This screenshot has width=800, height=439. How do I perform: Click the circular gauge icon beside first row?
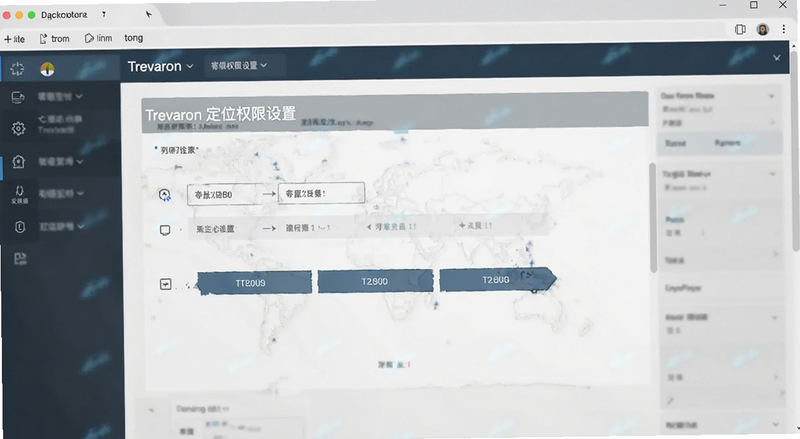164,194
